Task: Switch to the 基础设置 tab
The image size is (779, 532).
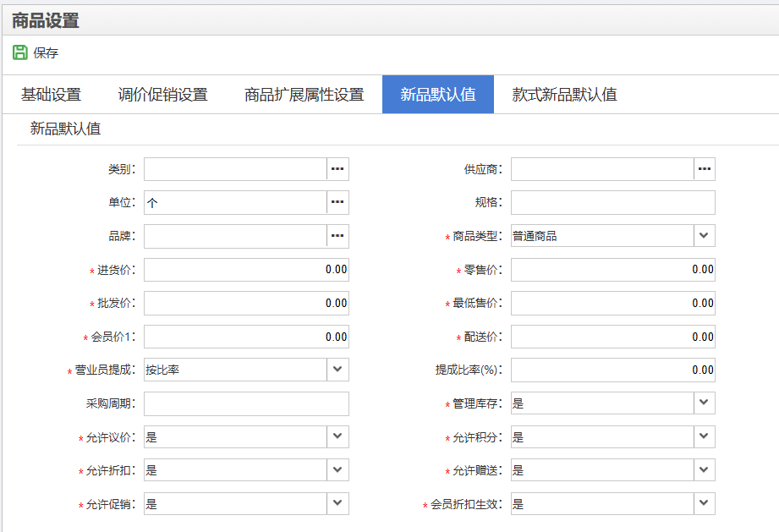Action: [51, 95]
